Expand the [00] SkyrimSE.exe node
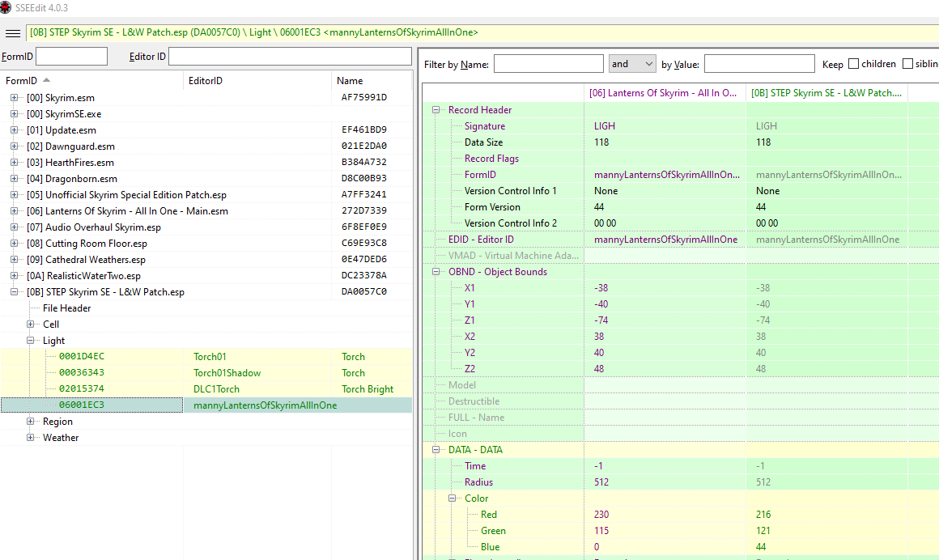 [14, 114]
